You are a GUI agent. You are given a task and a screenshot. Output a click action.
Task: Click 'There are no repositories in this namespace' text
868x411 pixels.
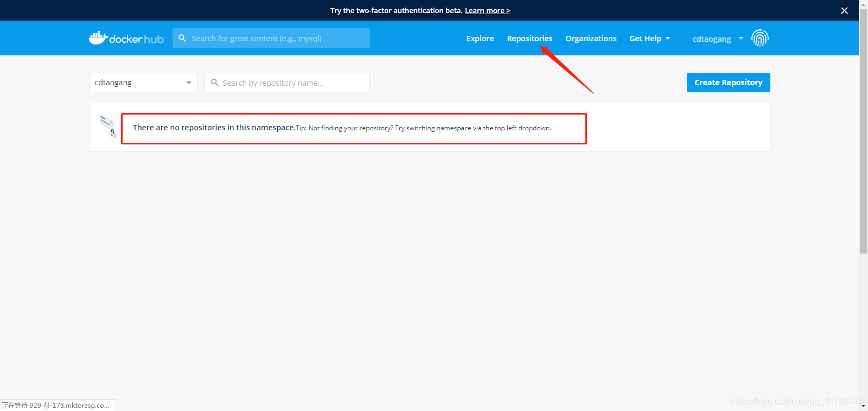pyautogui.click(x=214, y=128)
